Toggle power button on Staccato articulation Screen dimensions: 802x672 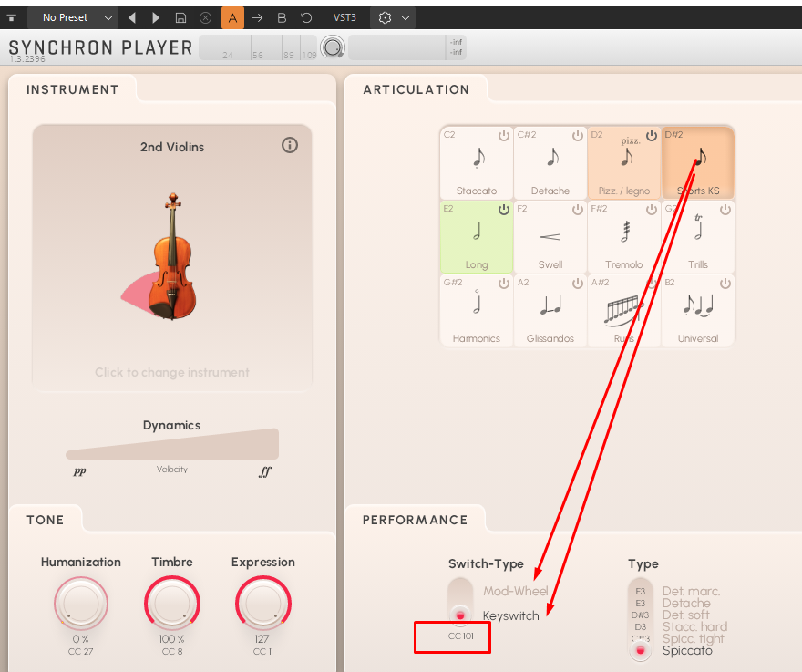coord(504,136)
